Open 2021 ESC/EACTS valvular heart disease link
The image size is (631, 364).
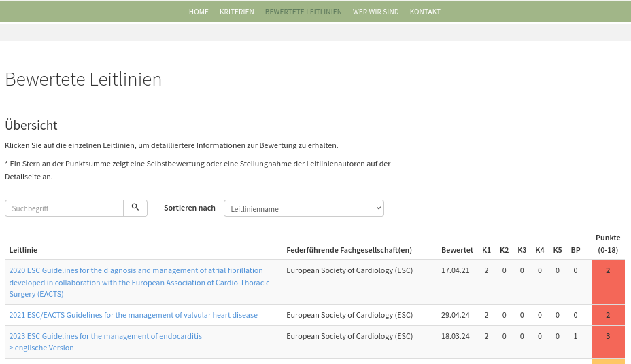pos(133,315)
